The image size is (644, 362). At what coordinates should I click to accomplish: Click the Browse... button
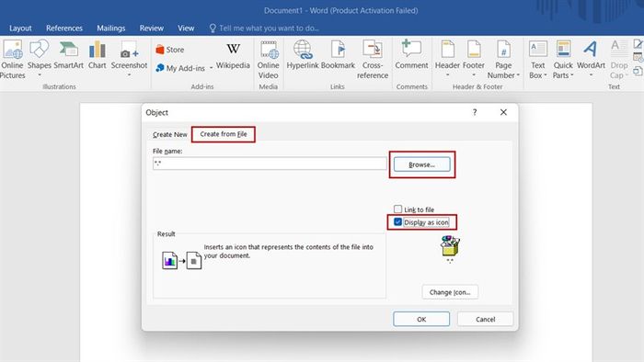[421, 164]
